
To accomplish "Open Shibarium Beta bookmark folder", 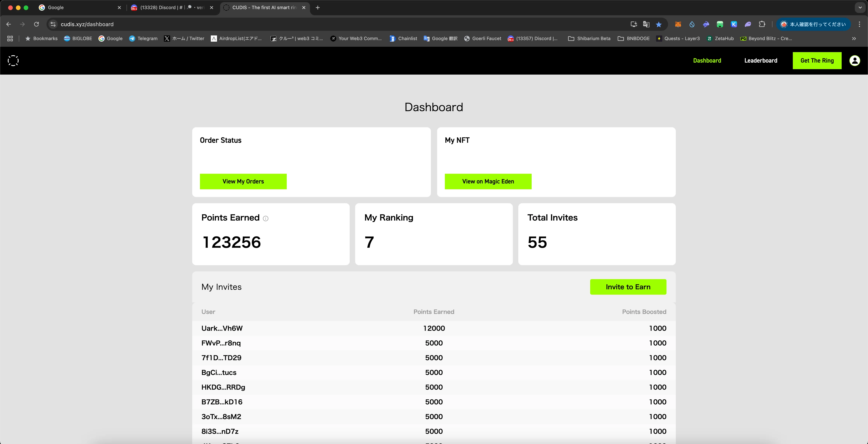I will [589, 38].
